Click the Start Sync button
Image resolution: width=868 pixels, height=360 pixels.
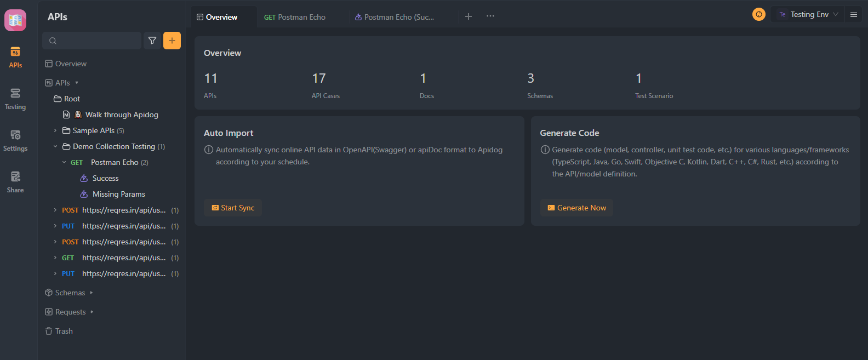click(x=233, y=208)
